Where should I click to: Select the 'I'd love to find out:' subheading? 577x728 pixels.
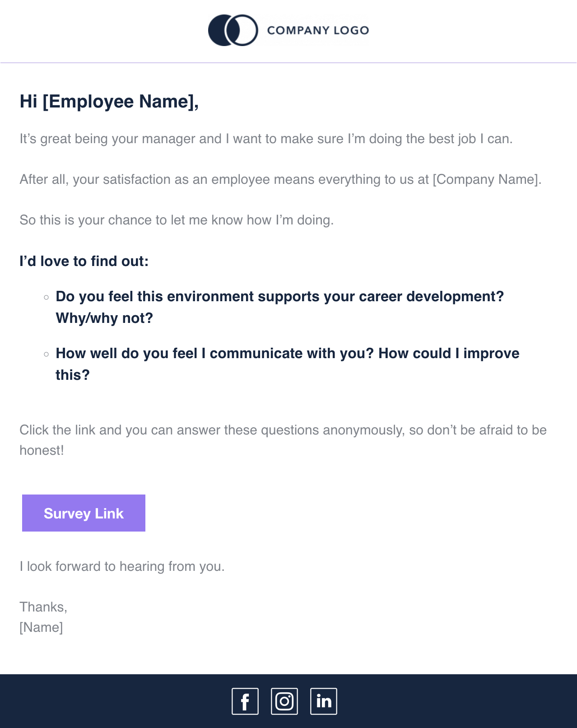pyautogui.click(x=84, y=261)
